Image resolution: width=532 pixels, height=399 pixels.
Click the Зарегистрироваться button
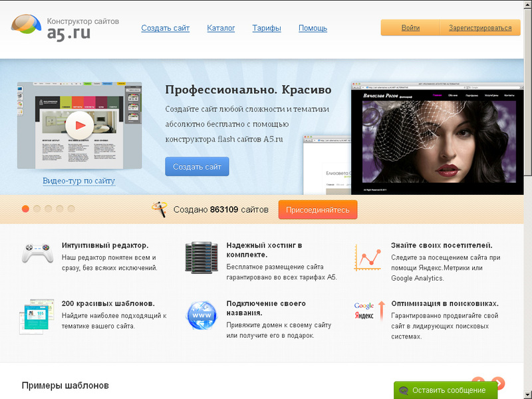[480, 28]
